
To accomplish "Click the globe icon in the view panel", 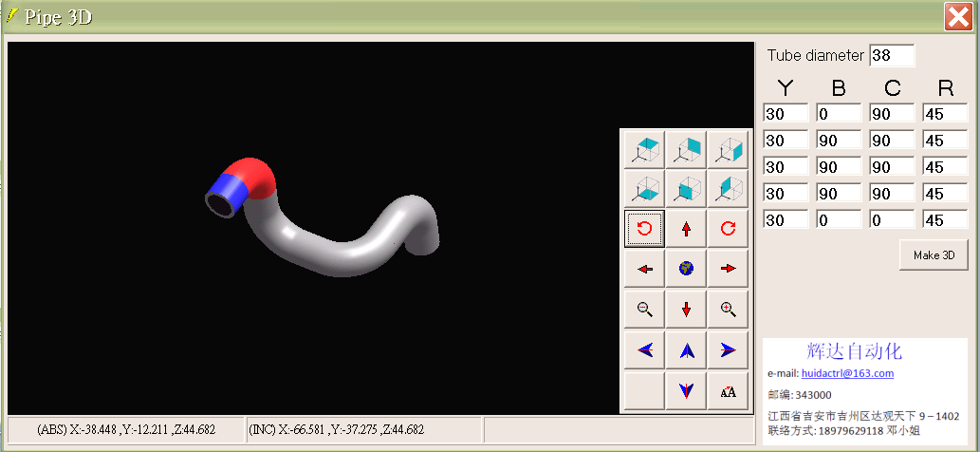I will coord(686,269).
